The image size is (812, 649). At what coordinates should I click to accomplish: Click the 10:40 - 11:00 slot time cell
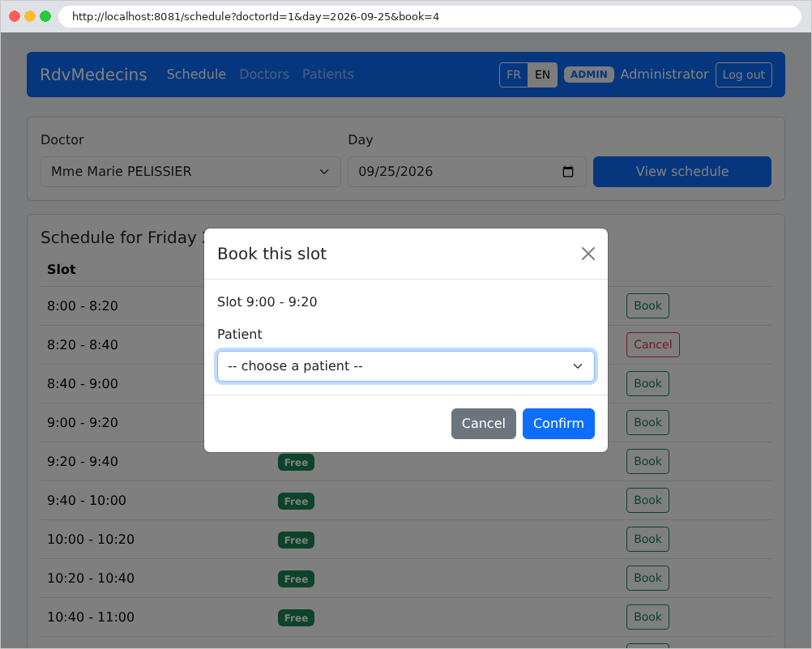[91, 617]
